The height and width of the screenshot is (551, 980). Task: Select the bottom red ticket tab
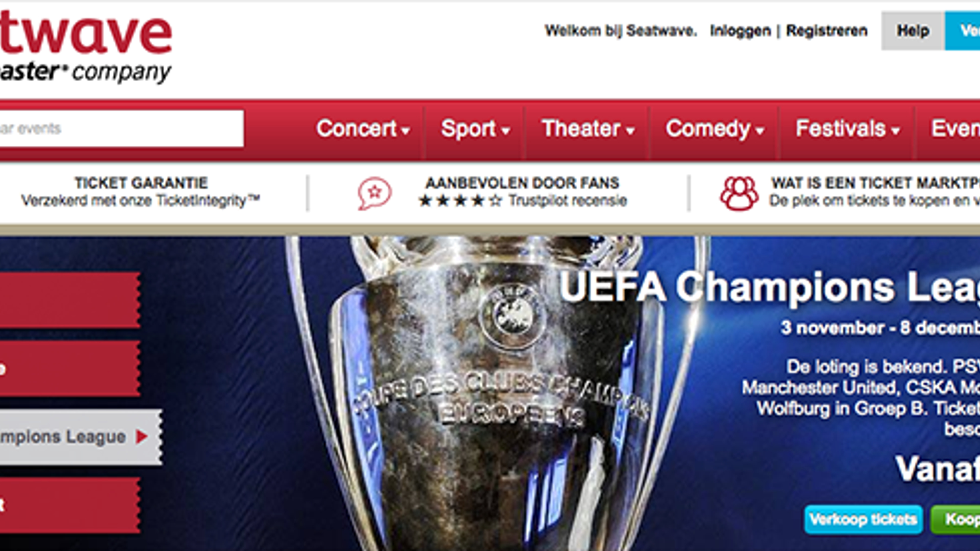click(70, 505)
